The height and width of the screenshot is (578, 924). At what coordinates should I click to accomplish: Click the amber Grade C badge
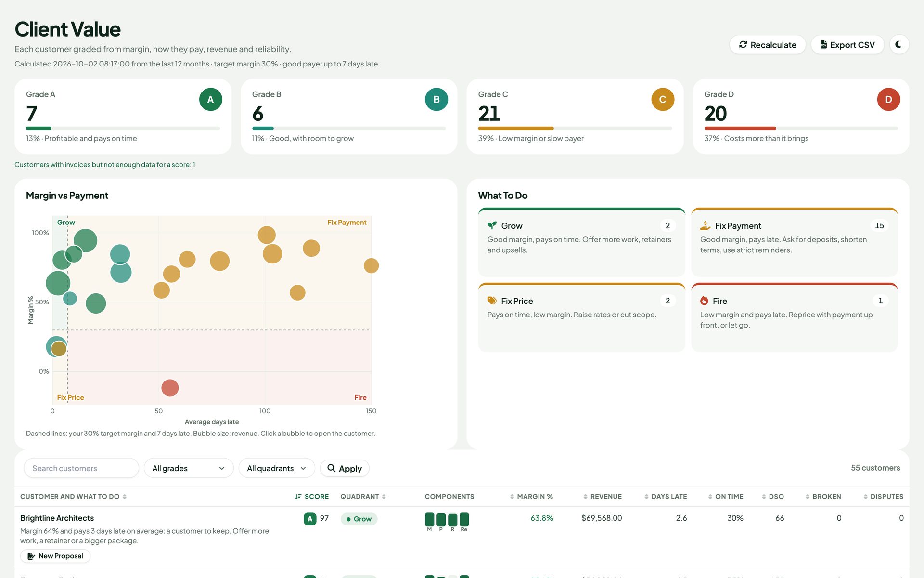click(x=663, y=99)
